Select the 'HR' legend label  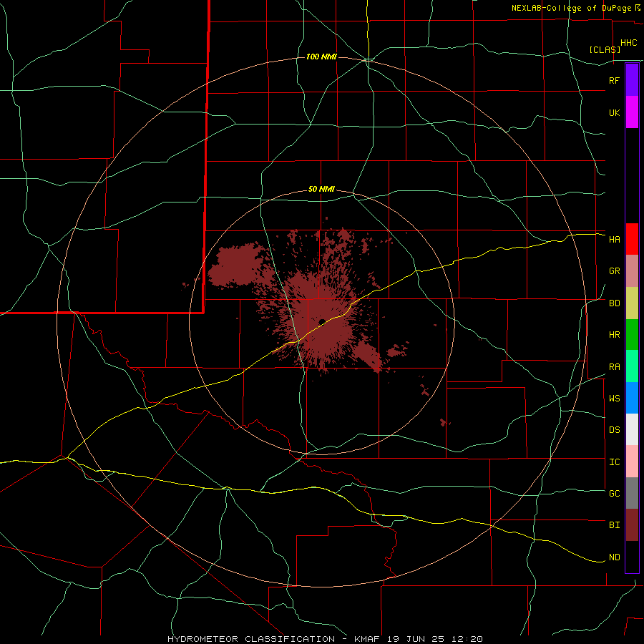pos(614,335)
